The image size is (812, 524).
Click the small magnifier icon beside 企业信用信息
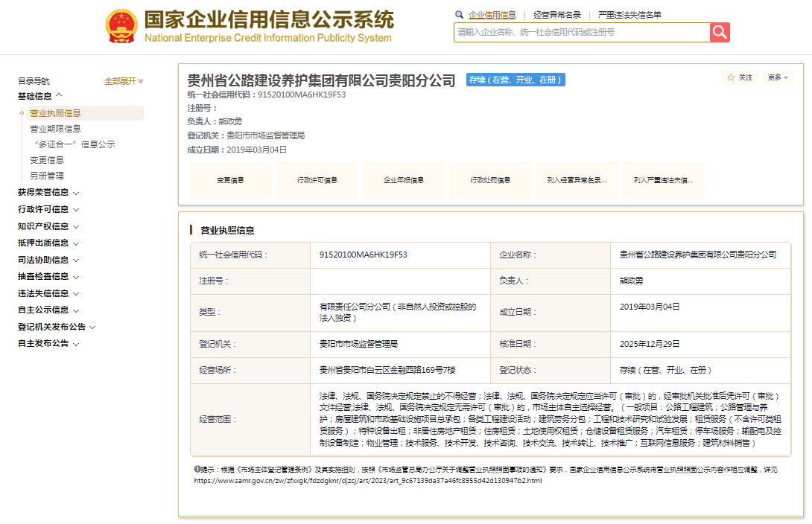pyautogui.click(x=459, y=15)
